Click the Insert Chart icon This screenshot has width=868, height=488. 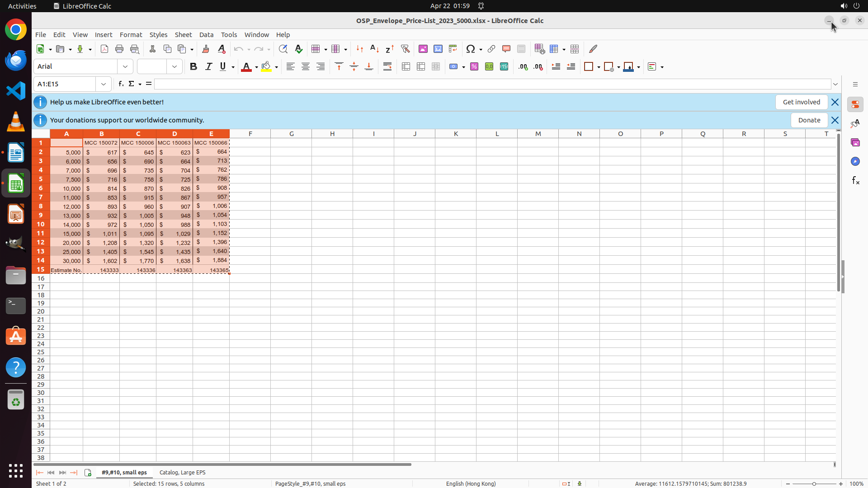click(x=438, y=49)
